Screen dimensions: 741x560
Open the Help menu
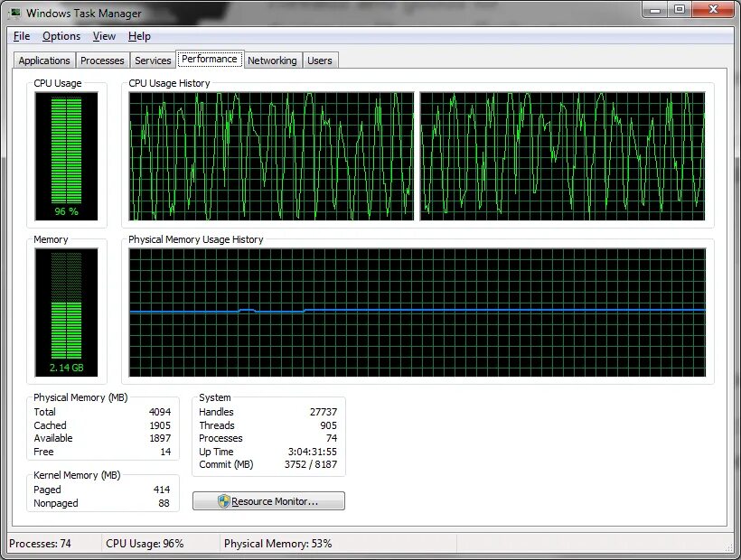139,36
